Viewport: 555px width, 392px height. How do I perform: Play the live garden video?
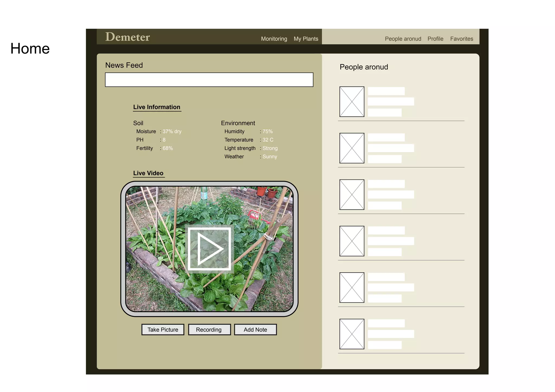[209, 249]
